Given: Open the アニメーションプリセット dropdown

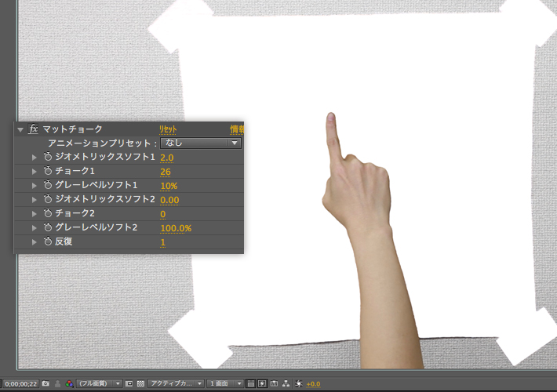Looking at the screenshot, I should coord(201,143).
